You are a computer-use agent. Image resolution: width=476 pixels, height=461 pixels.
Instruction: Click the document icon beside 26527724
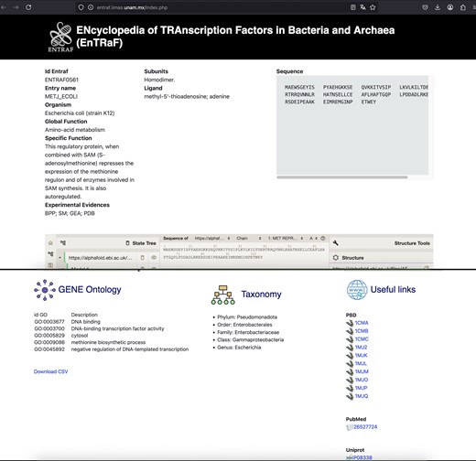[350, 427]
